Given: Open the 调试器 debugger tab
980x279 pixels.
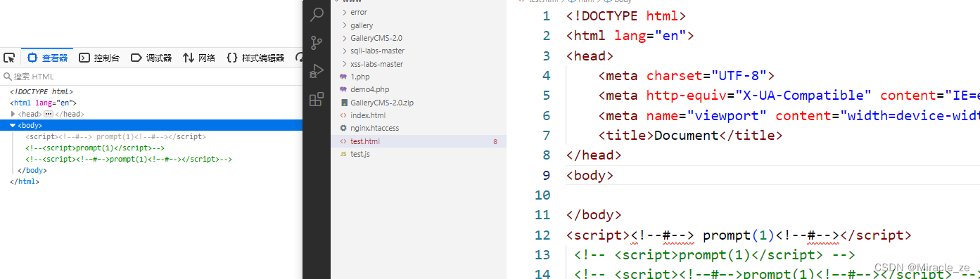Looking at the screenshot, I should (x=151, y=58).
